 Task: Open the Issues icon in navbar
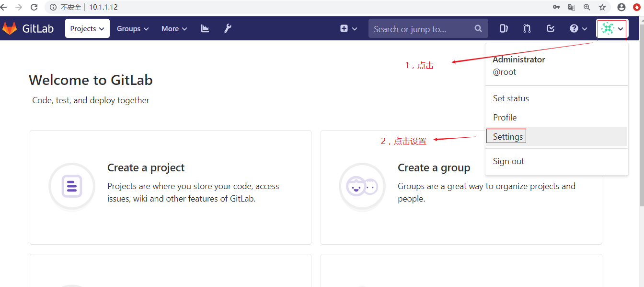pos(504,29)
